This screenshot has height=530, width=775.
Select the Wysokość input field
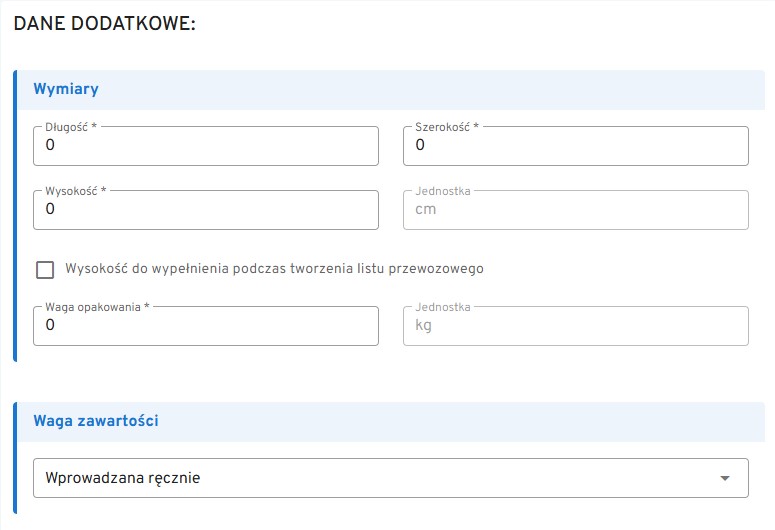[x=205, y=210]
